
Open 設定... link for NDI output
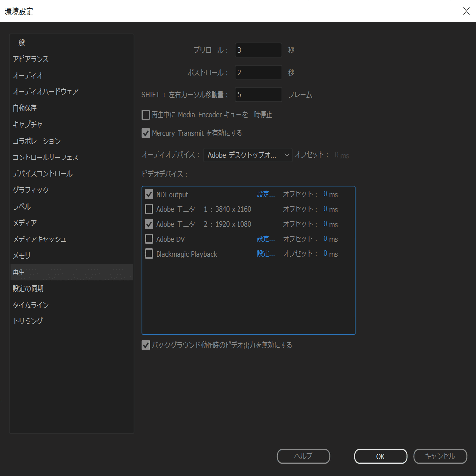click(x=266, y=194)
